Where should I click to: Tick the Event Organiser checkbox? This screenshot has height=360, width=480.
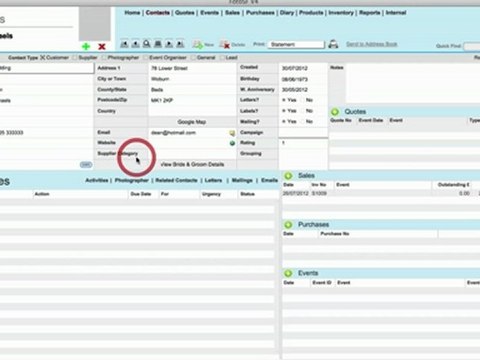[x=146, y=58]
